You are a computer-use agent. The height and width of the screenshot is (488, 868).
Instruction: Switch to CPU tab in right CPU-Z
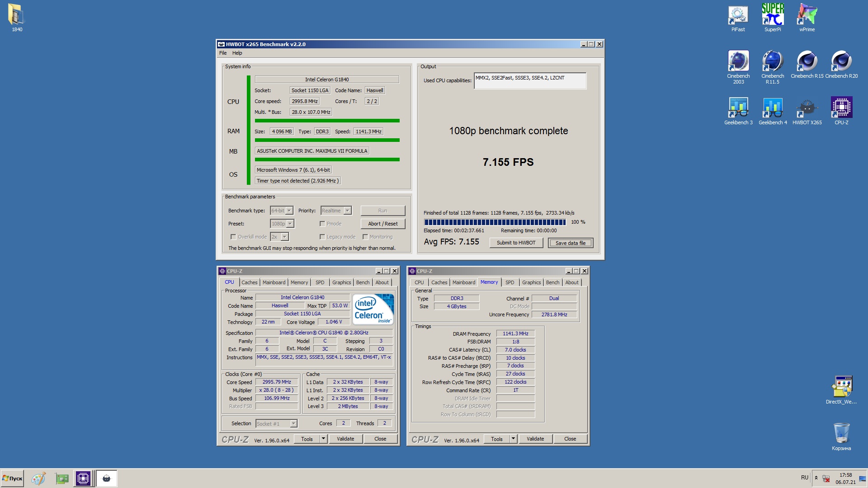419,282
